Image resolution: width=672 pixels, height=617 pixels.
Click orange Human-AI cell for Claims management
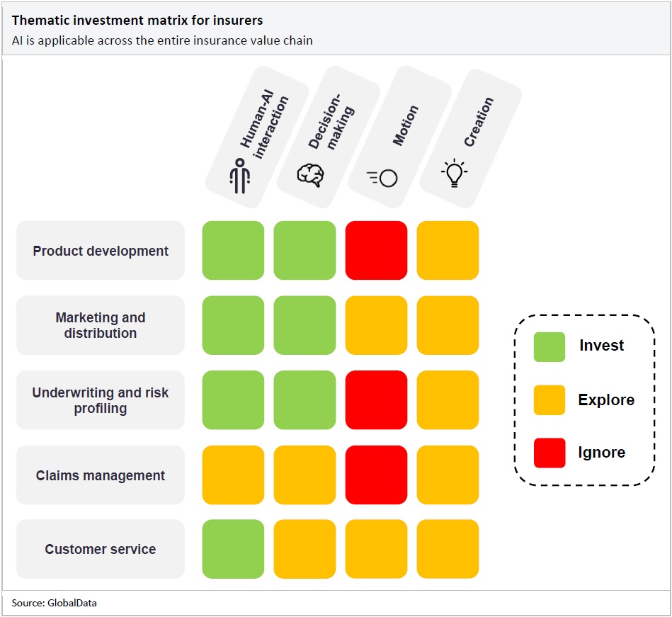pos(233,475)
